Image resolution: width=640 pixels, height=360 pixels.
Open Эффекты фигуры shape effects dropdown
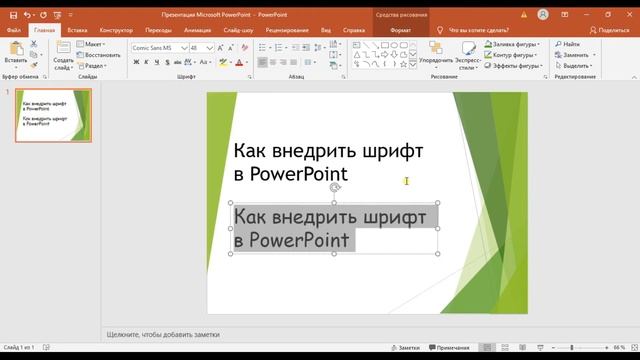[x=513, y=65]
